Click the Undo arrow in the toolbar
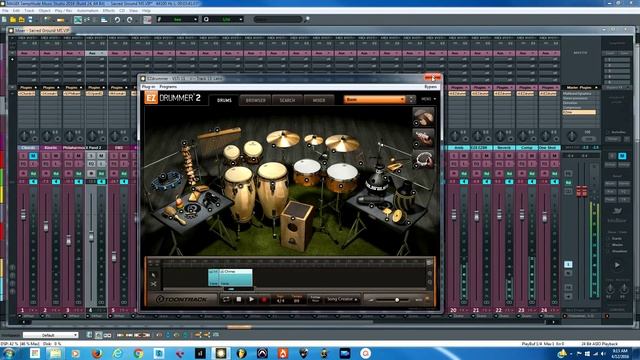 (117, 19)
